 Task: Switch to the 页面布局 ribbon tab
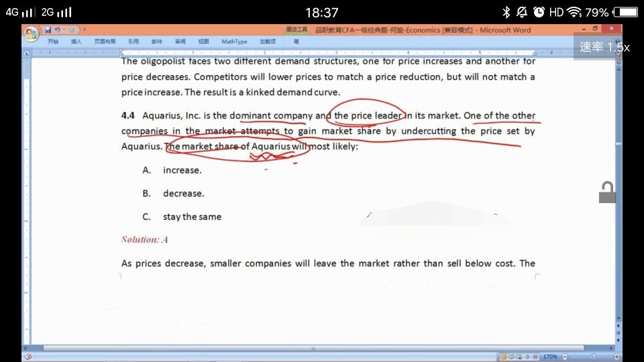tap(105, 42)
